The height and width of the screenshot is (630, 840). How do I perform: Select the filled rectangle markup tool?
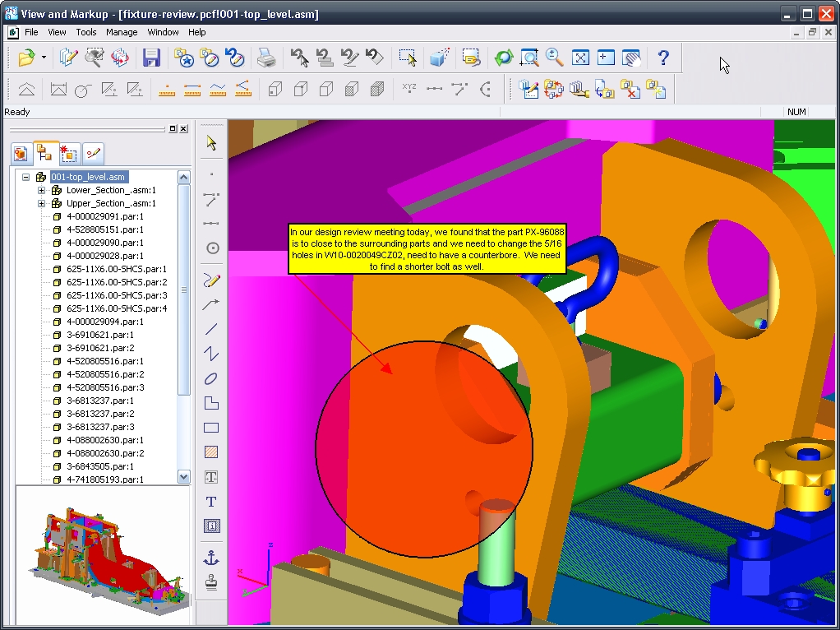tap(211, 452)
